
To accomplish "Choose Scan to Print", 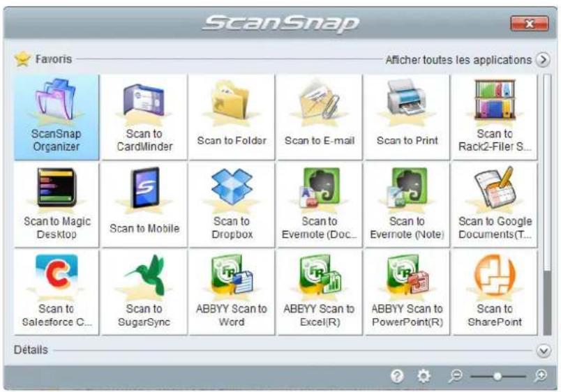I will (407, 117).
